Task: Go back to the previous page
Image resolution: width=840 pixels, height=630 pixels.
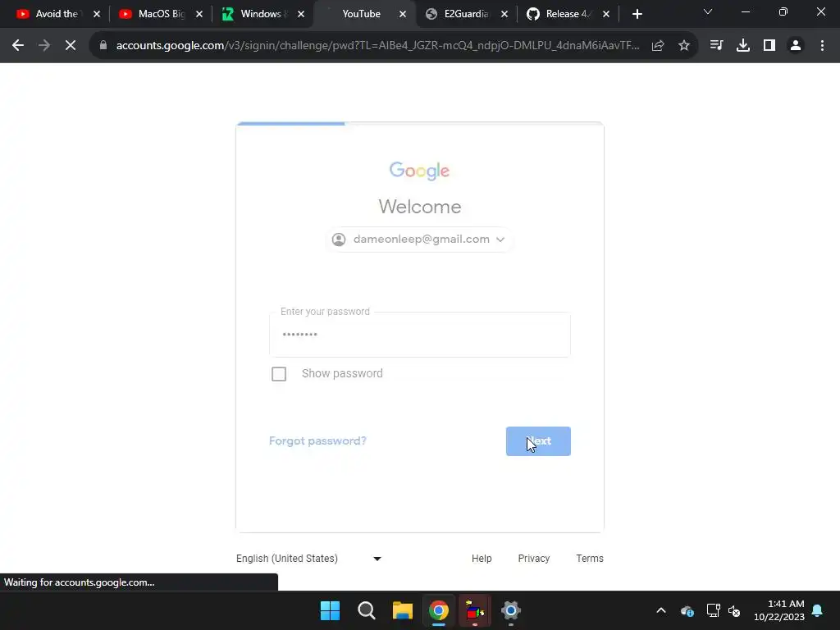Action: click(18, 46)
